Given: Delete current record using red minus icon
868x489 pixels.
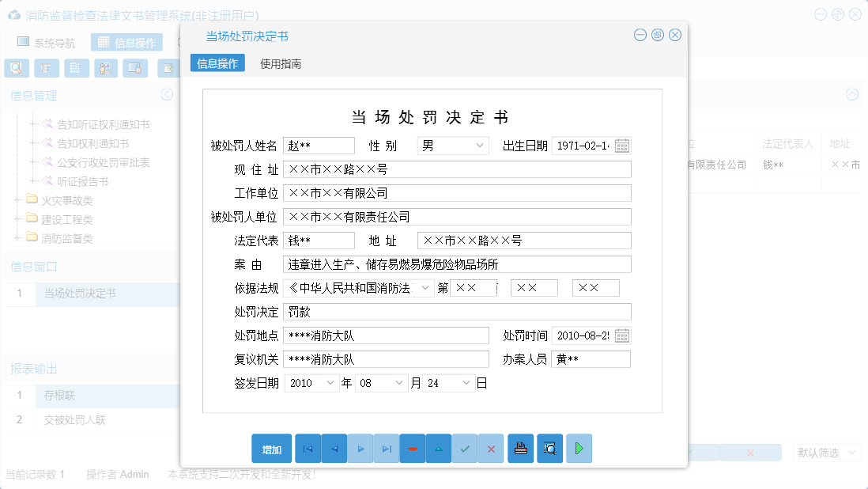Looking at the screenshot, I should pyautogui.click(x=412, y=448).
